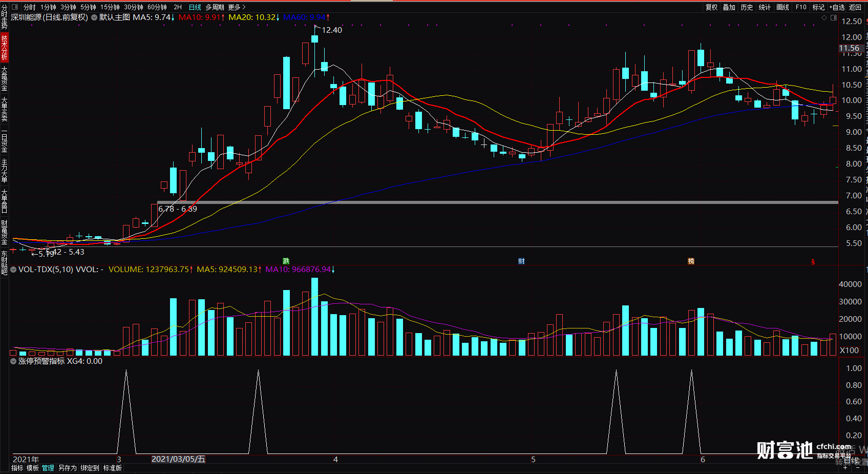Switch to 5分钟 period
The width and height of the screenshot is (868, 474).
[x=88, y=7]
